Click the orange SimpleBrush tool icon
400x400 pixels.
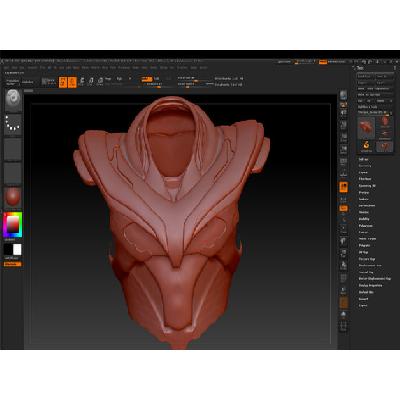tap(366, 146)
